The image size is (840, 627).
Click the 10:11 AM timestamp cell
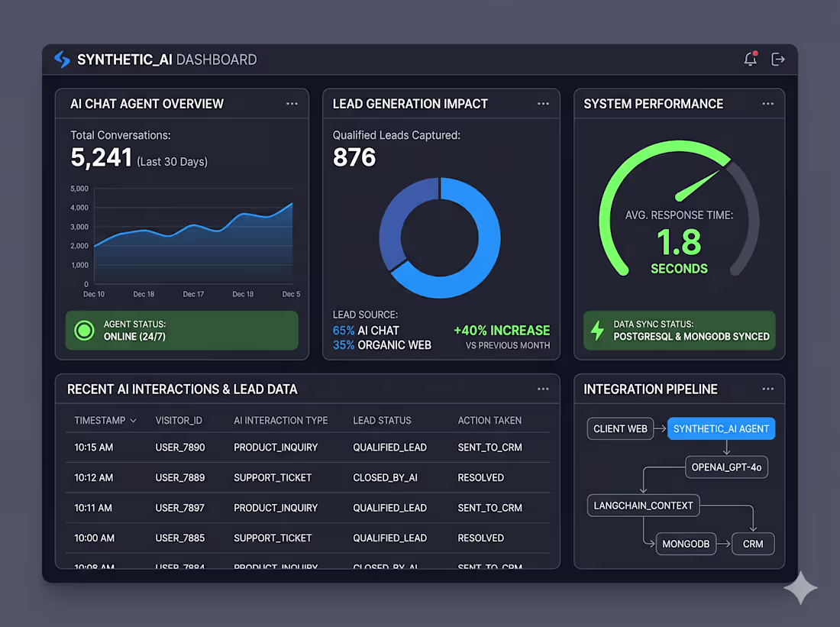point(93,508)
